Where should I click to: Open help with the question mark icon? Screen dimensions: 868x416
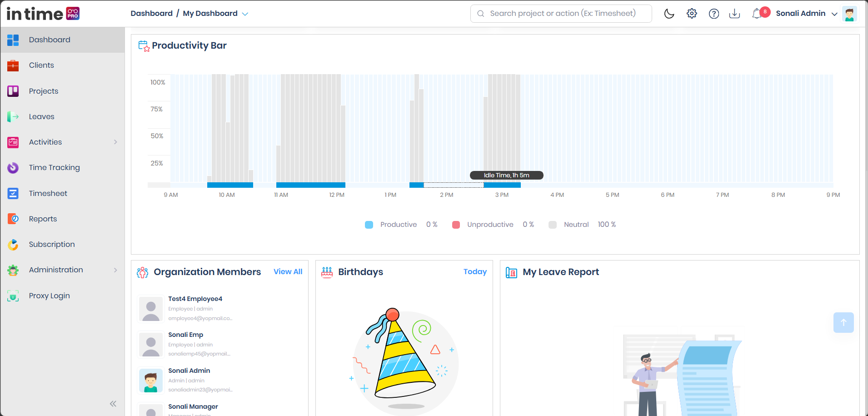pos(714,14)
